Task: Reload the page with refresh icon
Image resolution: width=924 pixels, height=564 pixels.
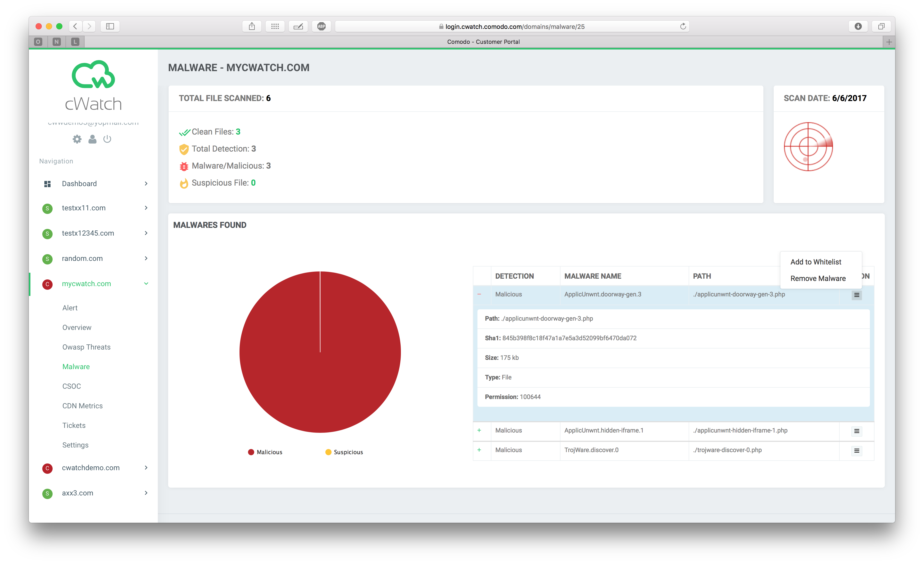Action: point(683,26)
